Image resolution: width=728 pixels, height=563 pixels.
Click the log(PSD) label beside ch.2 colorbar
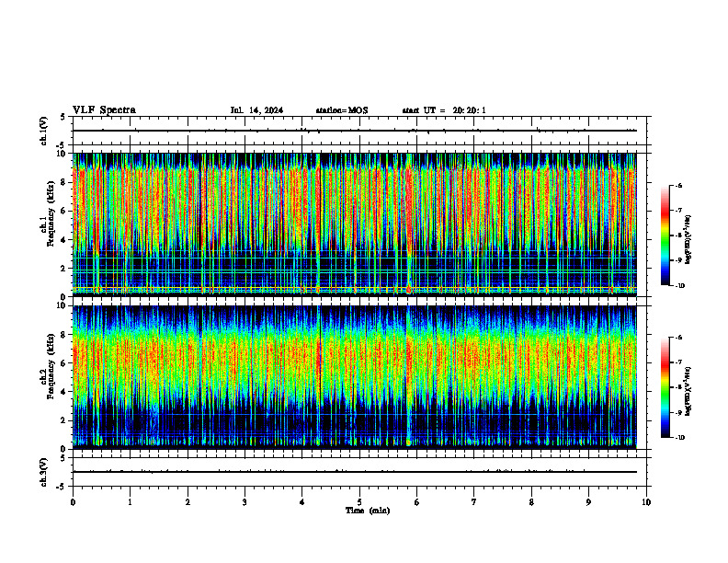pyautogui.click(x=688, y=392)
